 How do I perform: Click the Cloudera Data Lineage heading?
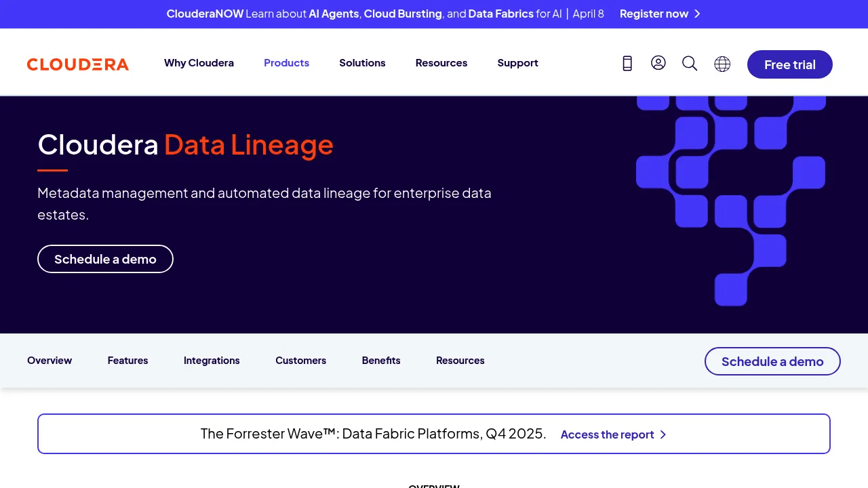(x=185, y=144)
